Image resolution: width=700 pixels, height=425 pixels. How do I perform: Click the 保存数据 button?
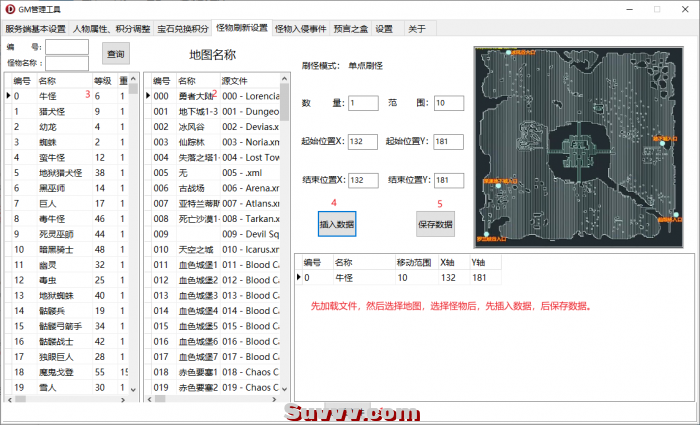435,224
